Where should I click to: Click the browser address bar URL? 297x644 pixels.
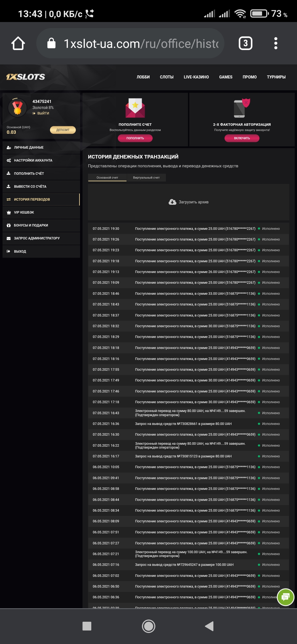(x=141, y=43)
